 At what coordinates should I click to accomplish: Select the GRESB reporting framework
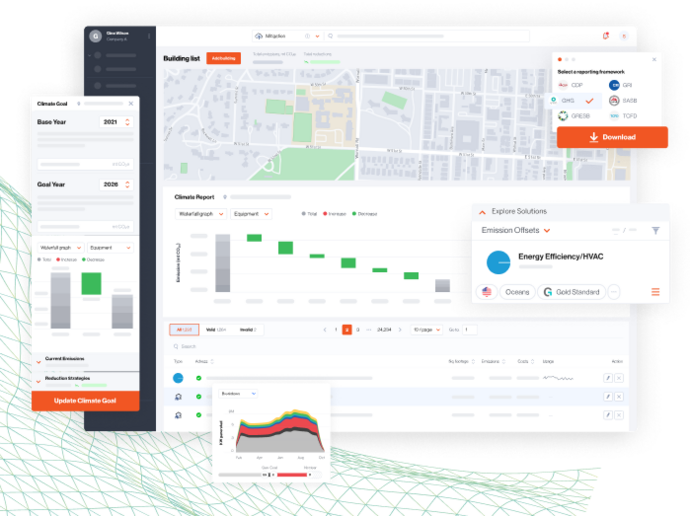pyautogui.click(x=574, y=116)
